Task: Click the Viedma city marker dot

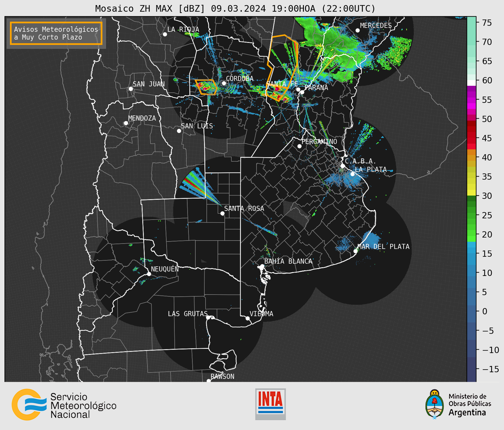Action: pos(247,318)
